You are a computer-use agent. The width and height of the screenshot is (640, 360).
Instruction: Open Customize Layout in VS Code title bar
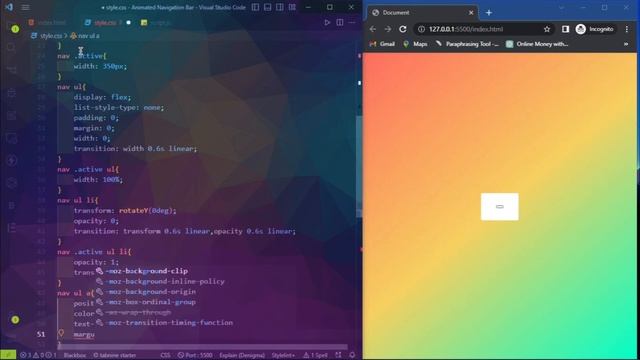[x=292, y=7]
